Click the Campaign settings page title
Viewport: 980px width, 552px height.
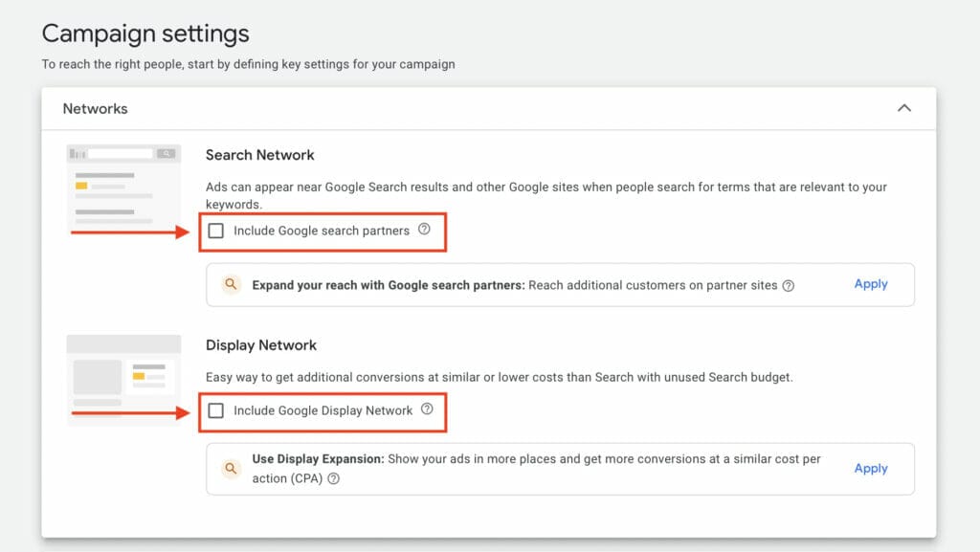tap(145, 33)
